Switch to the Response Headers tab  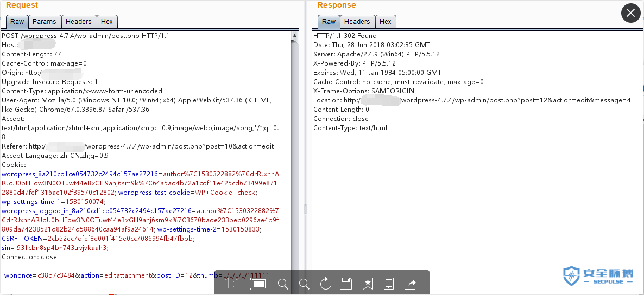click(357, 22)
